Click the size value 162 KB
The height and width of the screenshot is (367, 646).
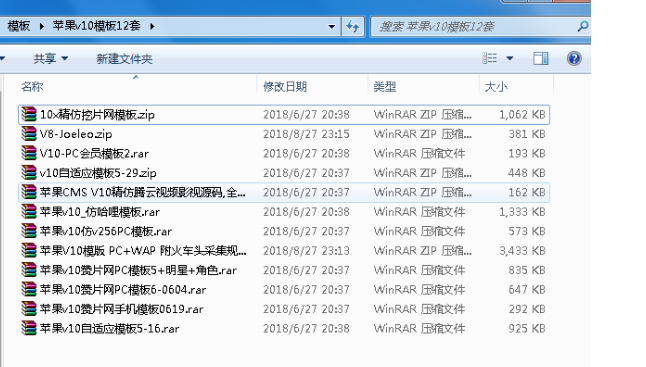click(527, 192)
